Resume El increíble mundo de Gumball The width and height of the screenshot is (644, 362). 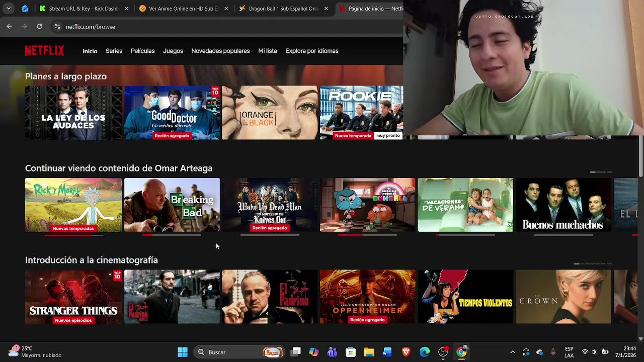(368, 205)
